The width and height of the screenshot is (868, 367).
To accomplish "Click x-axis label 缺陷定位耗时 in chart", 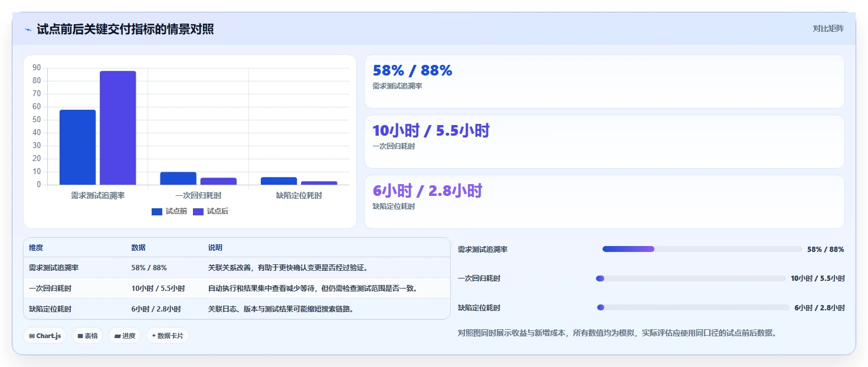I will point(299,195).
